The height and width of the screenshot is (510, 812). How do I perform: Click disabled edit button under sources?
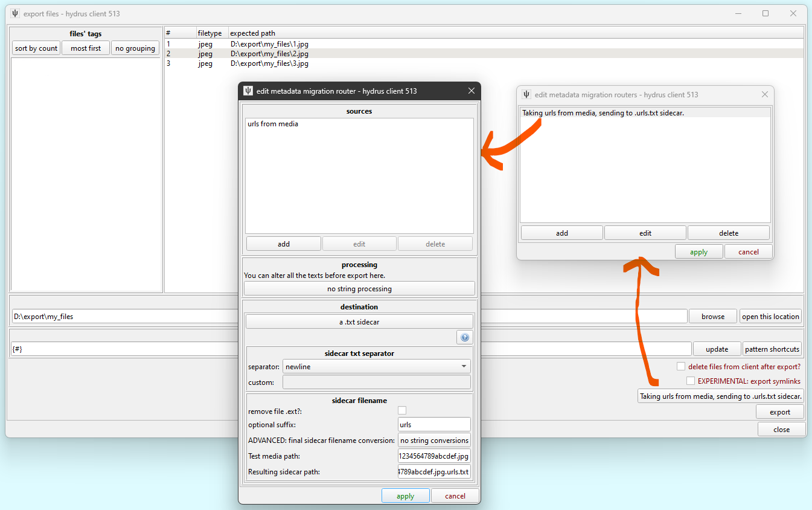coord(359,244)
